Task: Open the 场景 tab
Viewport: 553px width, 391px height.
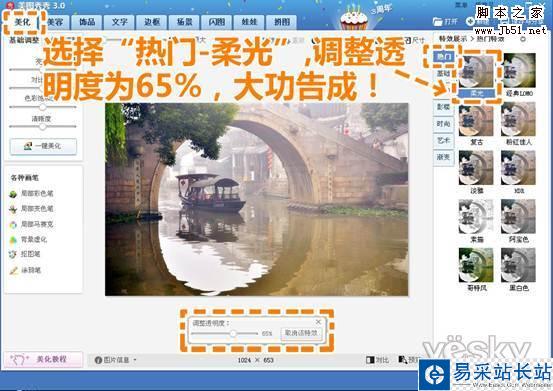Action: click(x=184, y=22)
